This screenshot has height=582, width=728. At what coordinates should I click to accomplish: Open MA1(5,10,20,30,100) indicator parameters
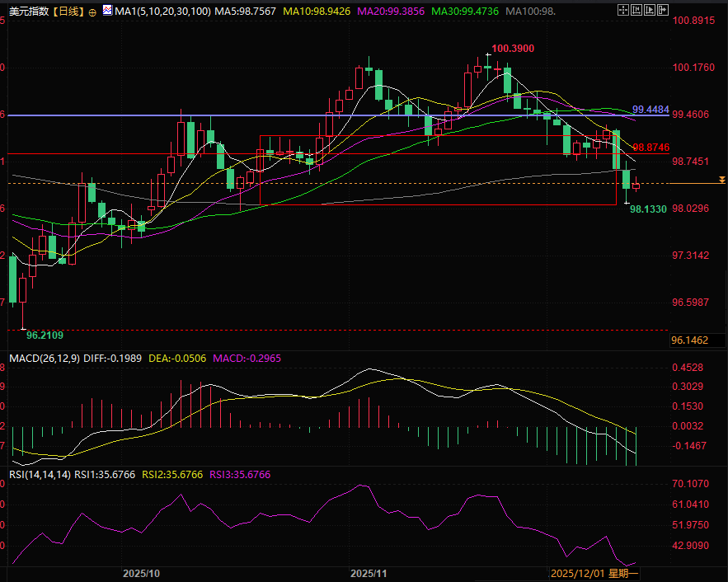click(162, 12)
